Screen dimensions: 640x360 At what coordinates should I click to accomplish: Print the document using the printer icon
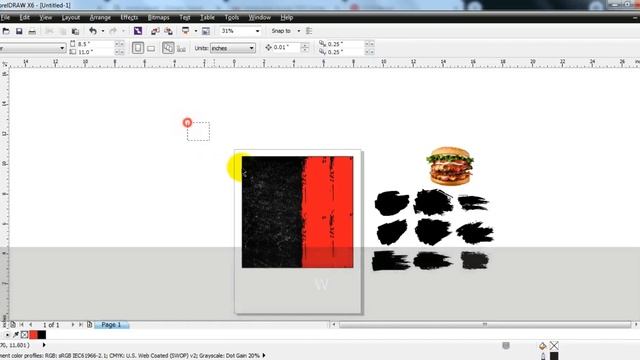(x=32, y=31)
